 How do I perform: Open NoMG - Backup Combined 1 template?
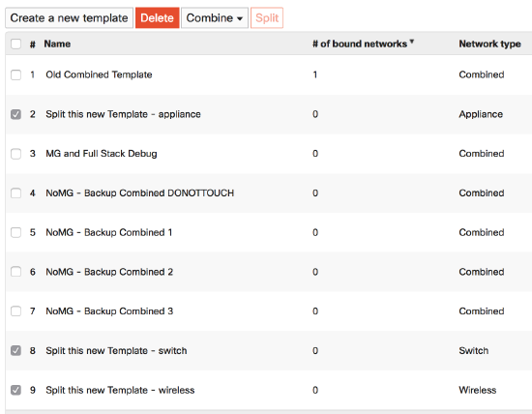tap(109, 232)
